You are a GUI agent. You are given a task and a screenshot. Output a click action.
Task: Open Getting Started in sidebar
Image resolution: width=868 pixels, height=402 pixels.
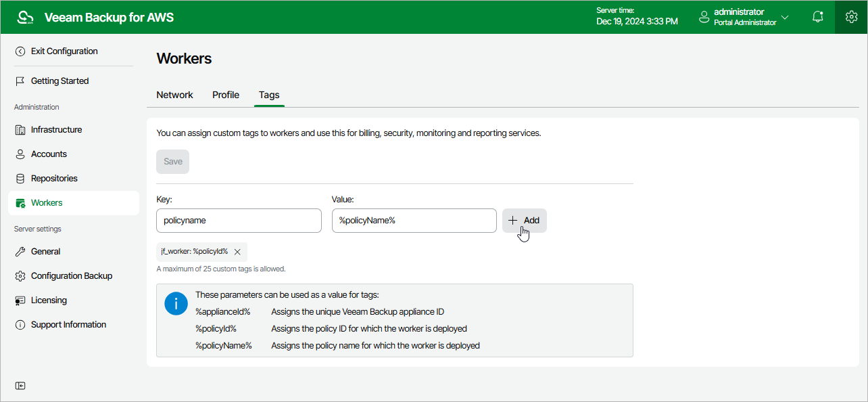coord(59,81)
